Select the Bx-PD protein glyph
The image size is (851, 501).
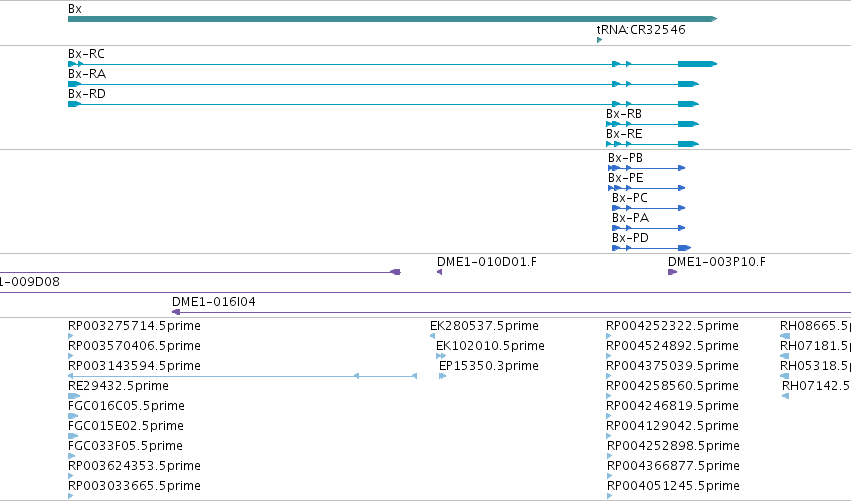(651, 248)
